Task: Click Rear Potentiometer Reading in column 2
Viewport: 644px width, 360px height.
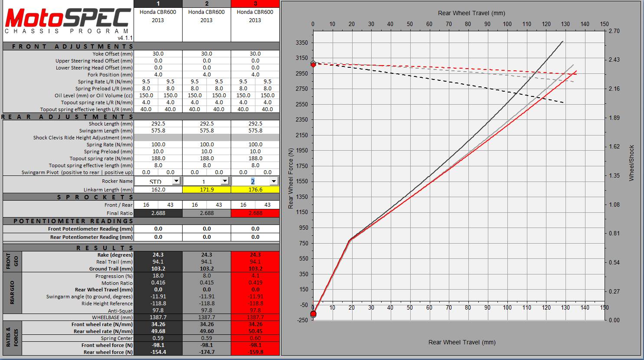Action: point(206,237)
